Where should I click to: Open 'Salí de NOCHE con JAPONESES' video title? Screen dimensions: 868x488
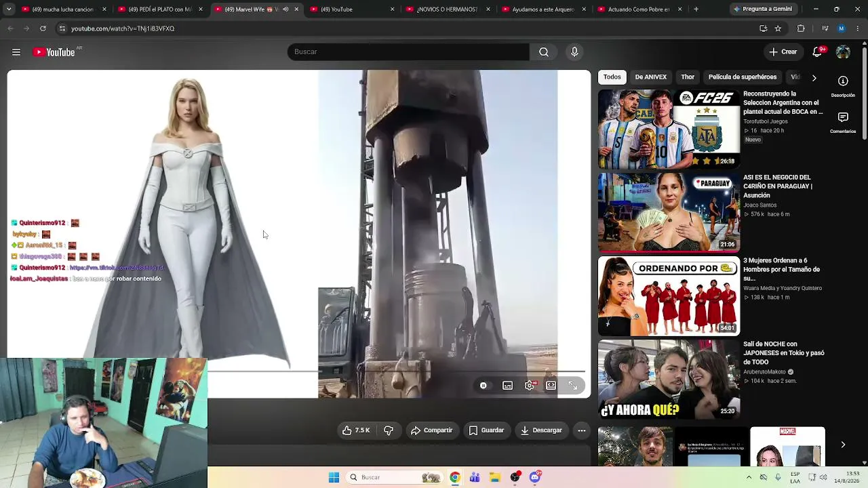(784, 353)
